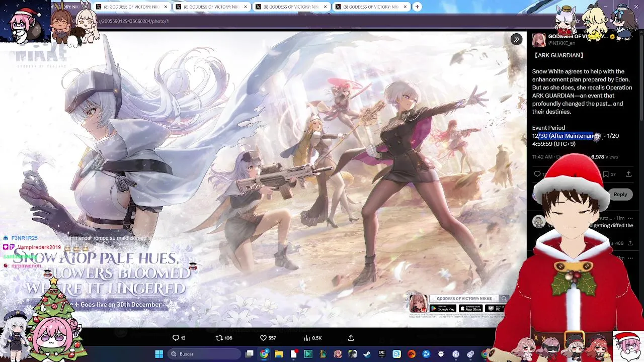The image size is (644, 362).
Task: Click the '【ARK GUARDIAN】' tweet heading
Action: point(558,55)
